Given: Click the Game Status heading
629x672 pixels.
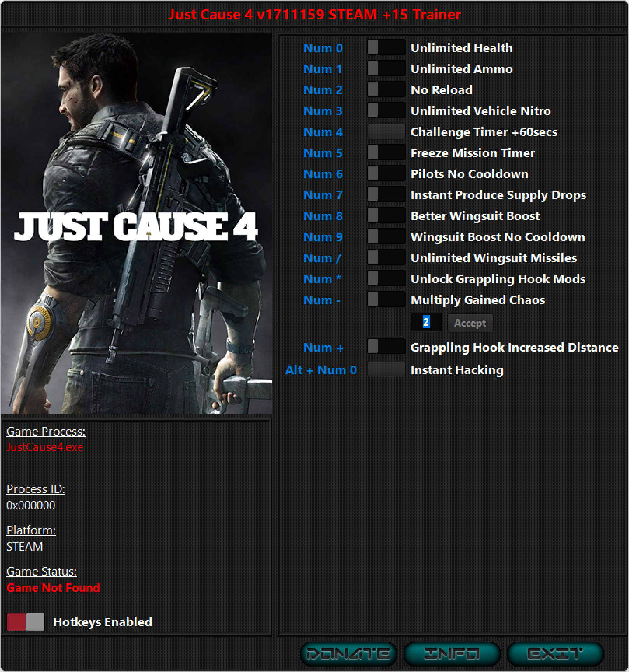Looking at the screenshot, I should tap(42, 571).
